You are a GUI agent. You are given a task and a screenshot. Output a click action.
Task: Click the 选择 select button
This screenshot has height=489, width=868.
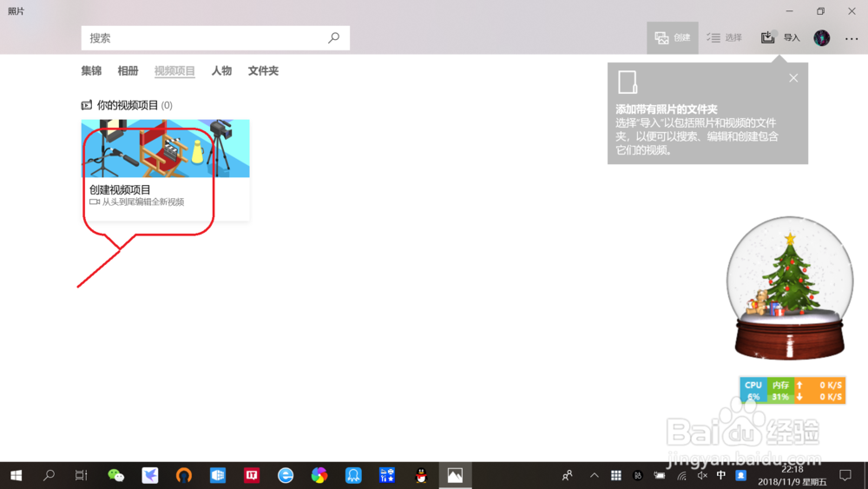pos(724,37)
